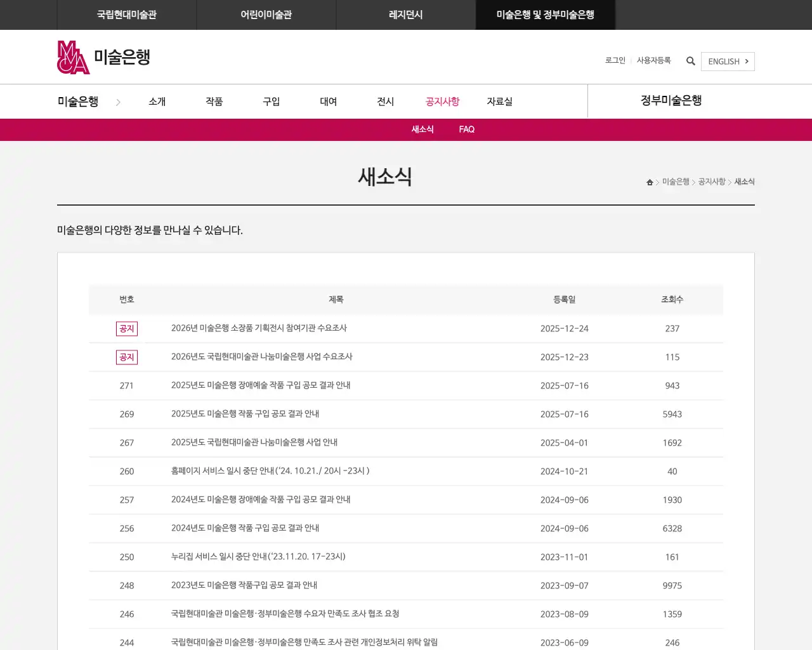Select the FAQ submenu tab
The width and height of the screenshot is (812, 650).
click(467, 129)
